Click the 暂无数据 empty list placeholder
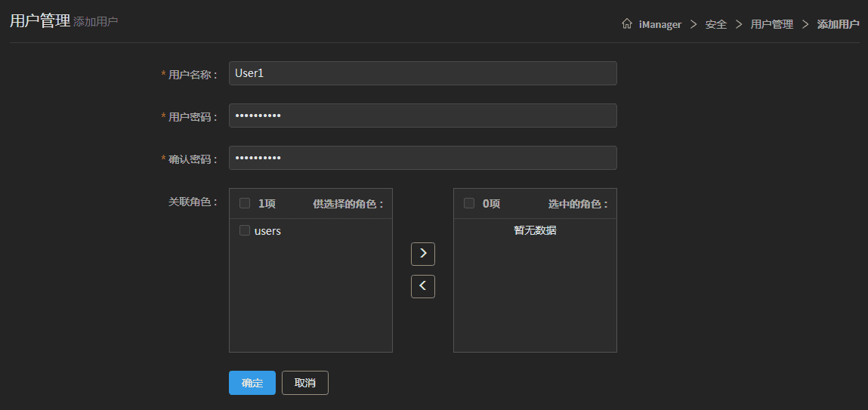 point(535,230)
